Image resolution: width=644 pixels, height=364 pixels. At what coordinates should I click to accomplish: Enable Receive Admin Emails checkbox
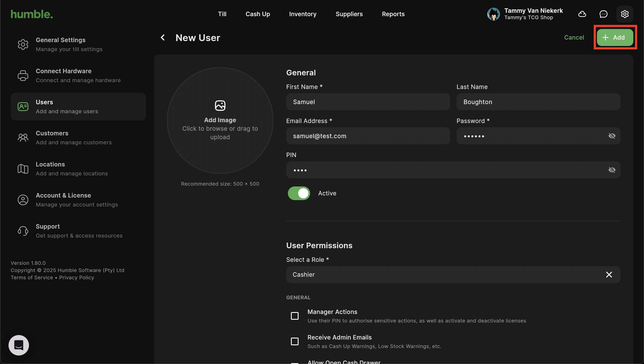point(295,341)
